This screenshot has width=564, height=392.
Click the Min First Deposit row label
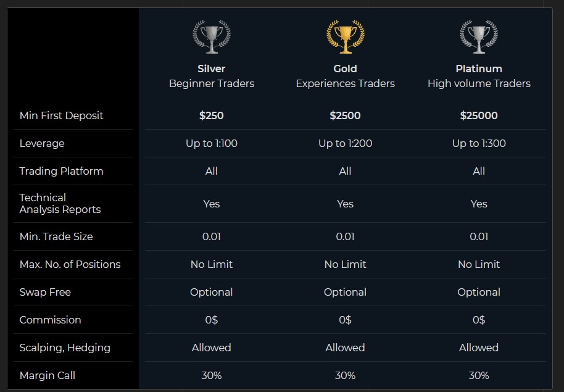click(x=62, y=115)
